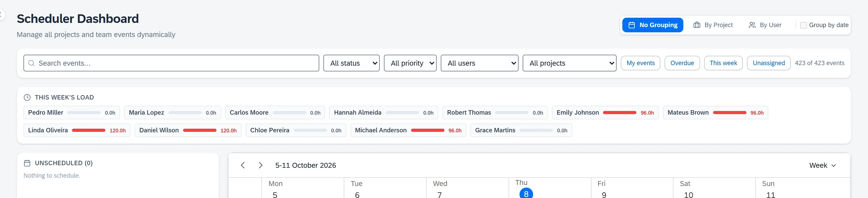
Task: Open the All status dropdown
Action: (x=351, y=63)
